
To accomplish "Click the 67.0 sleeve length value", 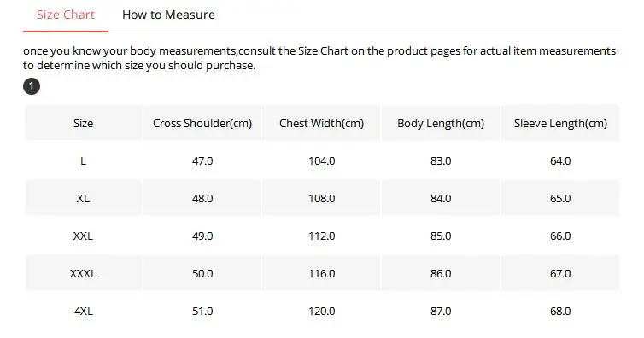I will click(x=560, y=274).
